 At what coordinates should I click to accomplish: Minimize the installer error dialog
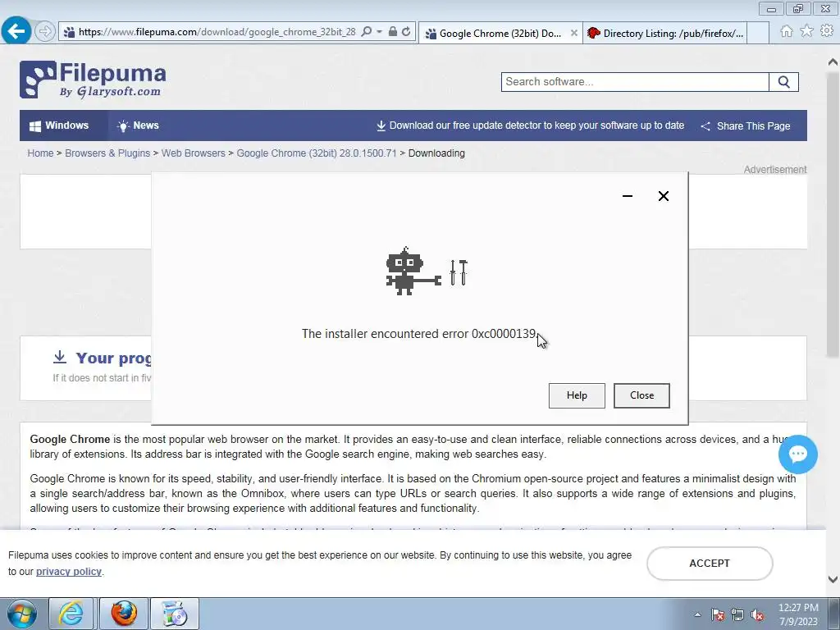coord(628,196)
